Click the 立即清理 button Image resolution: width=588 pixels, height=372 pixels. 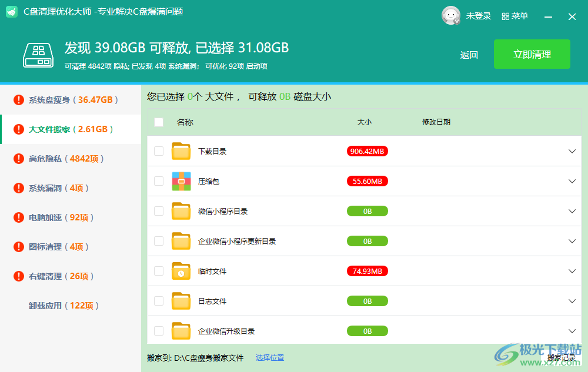[532, 53]
